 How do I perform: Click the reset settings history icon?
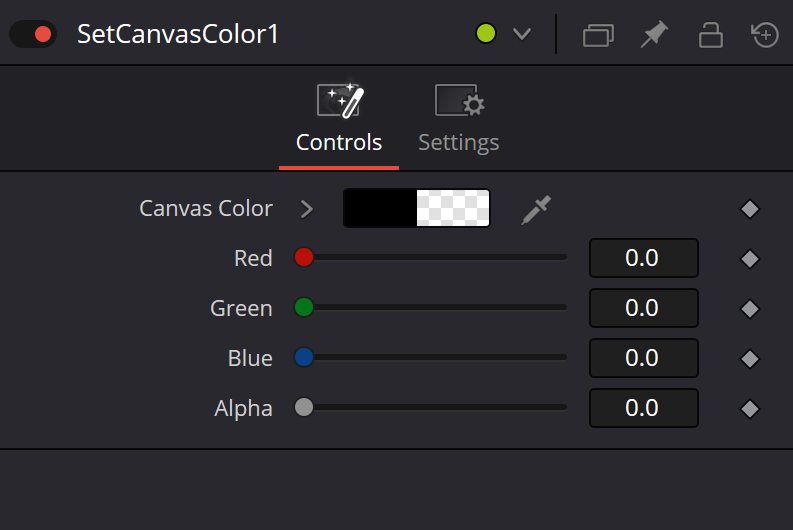tap(765, 35)
